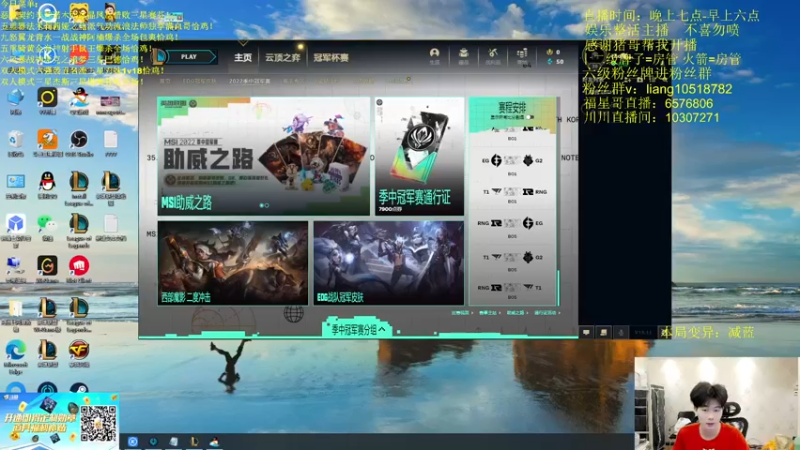This screenshot has height=450, width=800.
Task: Expand the 季中冠军赛分组 panel
Action: 358,330
